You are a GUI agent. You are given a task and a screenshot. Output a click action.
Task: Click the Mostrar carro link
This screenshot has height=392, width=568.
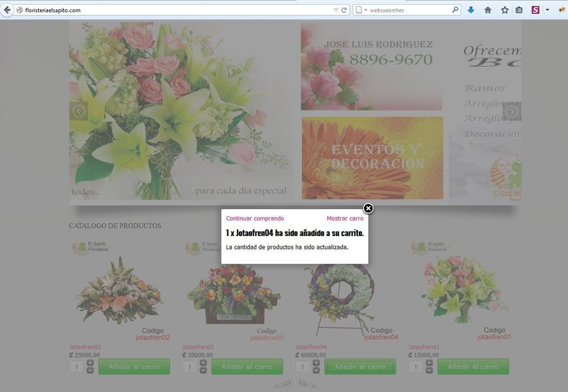tap(345, 218)
